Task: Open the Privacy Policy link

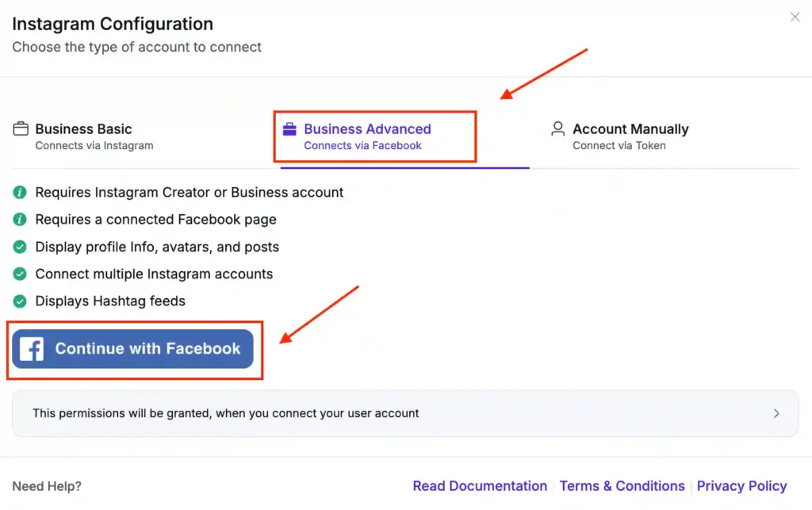Action: click(742, 485)
